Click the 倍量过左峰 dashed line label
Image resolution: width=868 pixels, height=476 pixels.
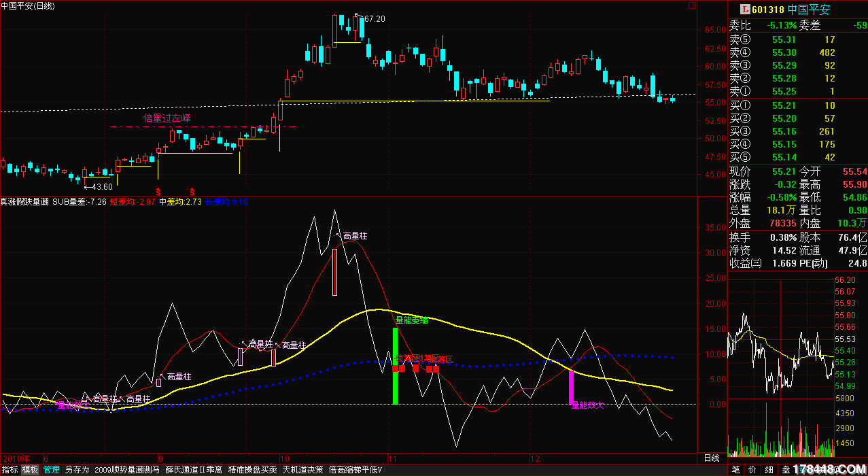[167, 118]
